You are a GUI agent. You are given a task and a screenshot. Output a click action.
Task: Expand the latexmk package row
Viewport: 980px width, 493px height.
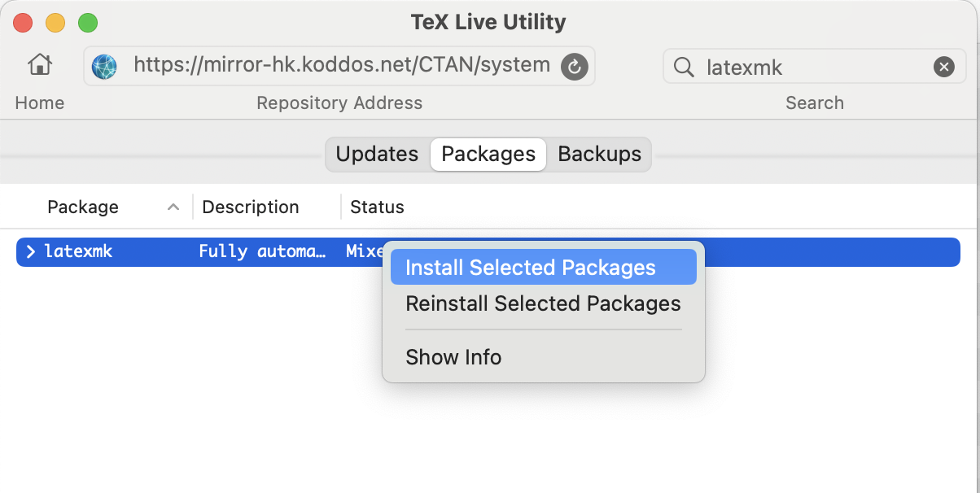[x=30, y=252]
